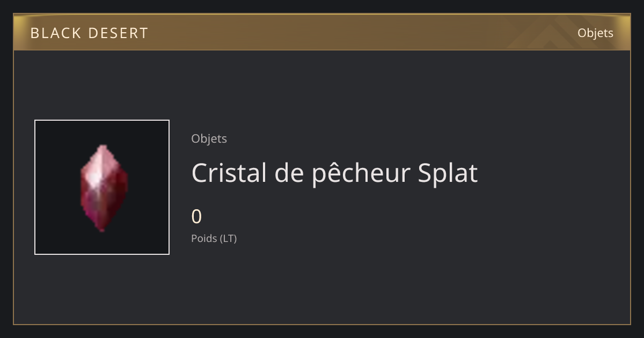The width and height of the screenshot is (644, 338).
Task: Click the Objets category above item name
Action: [x=209, y=139]
